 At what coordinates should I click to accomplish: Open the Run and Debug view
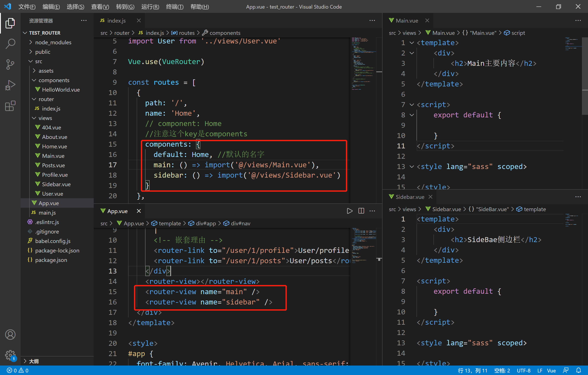10,85
